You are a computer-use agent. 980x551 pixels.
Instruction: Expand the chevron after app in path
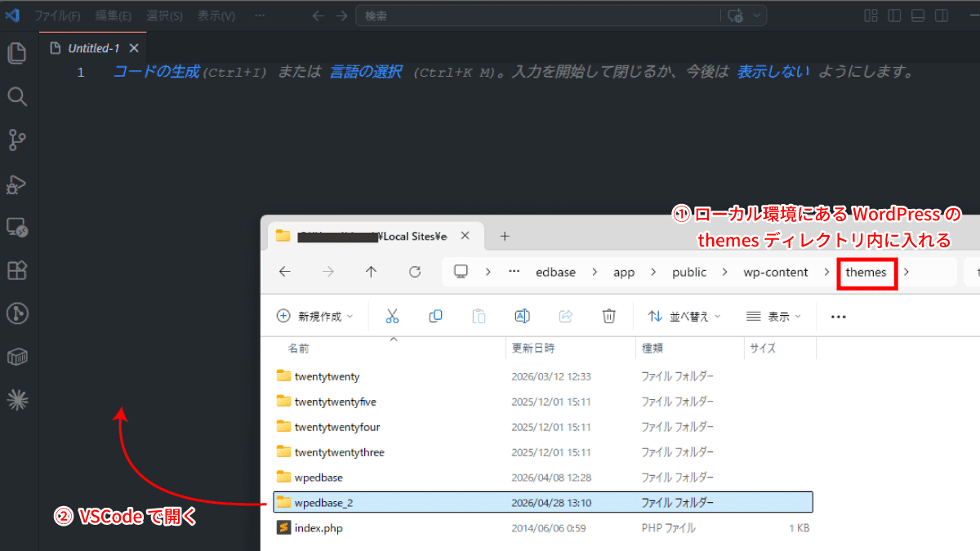653,272
